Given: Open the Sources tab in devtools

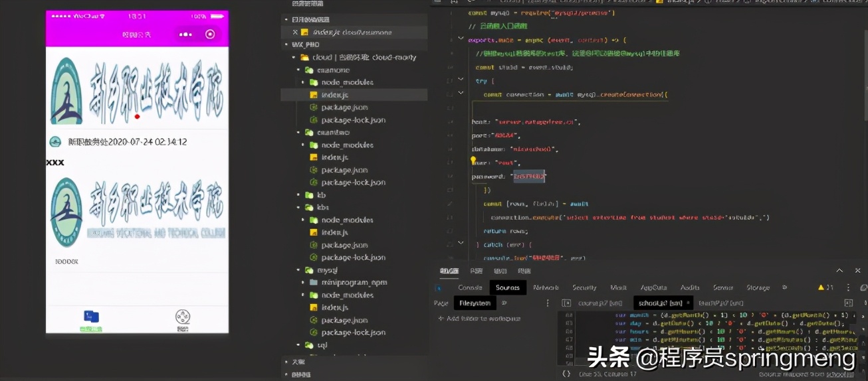Looking at the screenshot, I should pos(508,287).
